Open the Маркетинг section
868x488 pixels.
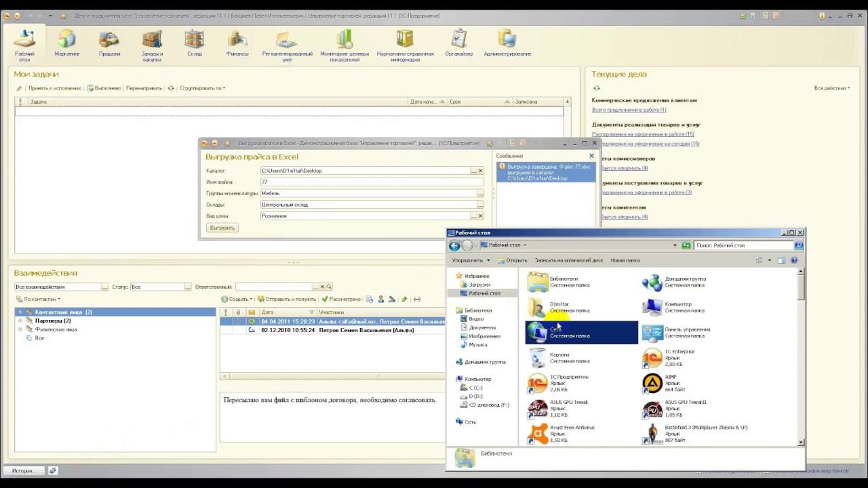click(x=67, y=45)
